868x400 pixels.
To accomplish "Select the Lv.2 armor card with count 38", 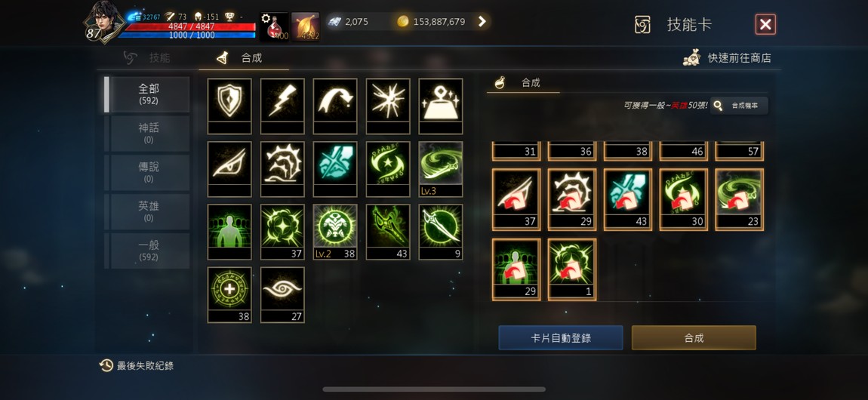I will coord(335,232).
